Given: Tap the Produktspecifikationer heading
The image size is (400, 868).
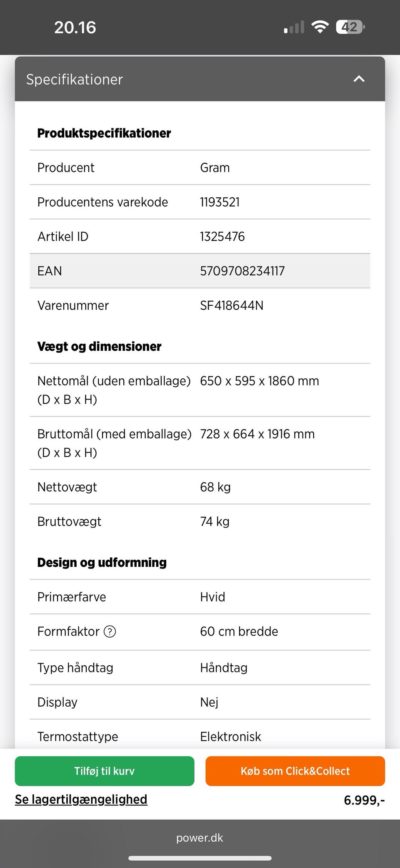Looking at the screenshot, I should click(x=104, y=133).
